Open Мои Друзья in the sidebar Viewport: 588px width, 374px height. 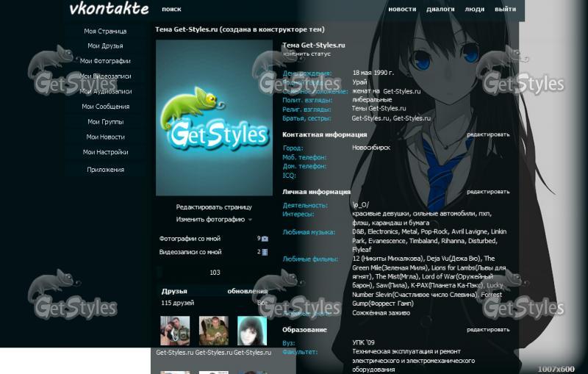point(105,46)
